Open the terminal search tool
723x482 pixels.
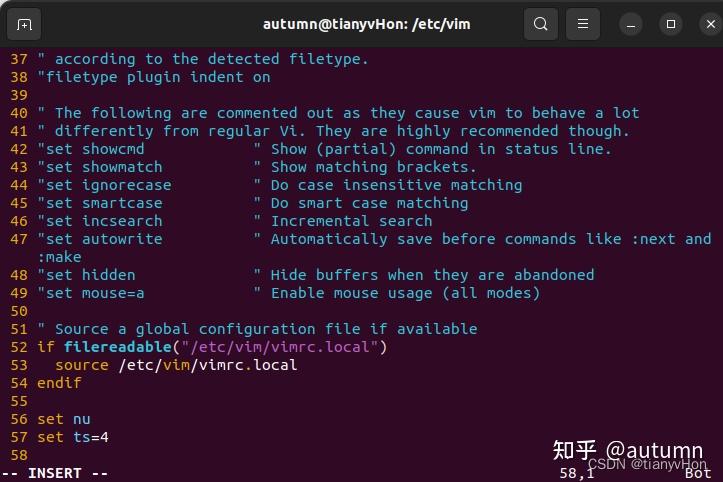(540, 24)
